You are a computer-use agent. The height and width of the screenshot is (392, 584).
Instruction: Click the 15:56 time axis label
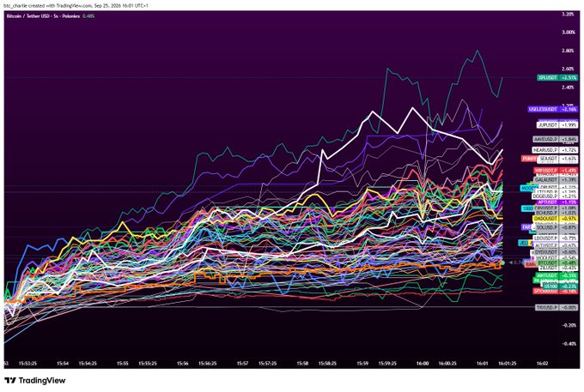(x=182, y=364)
